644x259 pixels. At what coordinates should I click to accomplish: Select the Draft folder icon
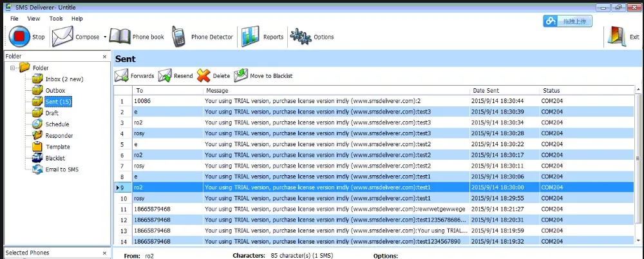tap(38, 113)
